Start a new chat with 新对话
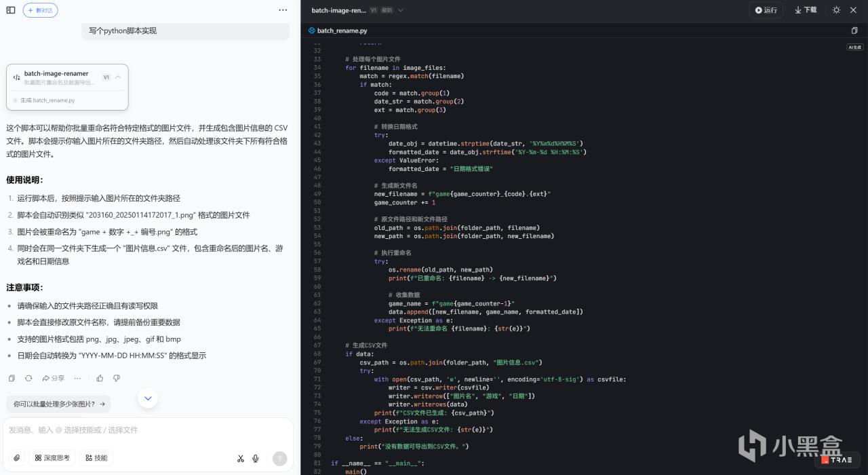 tap(40, 10)
